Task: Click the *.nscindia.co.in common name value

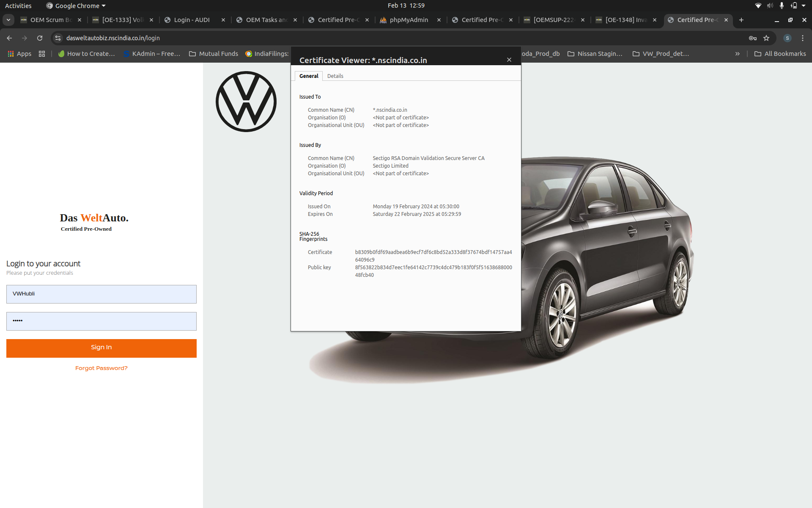Action: (x=390, y=110)
